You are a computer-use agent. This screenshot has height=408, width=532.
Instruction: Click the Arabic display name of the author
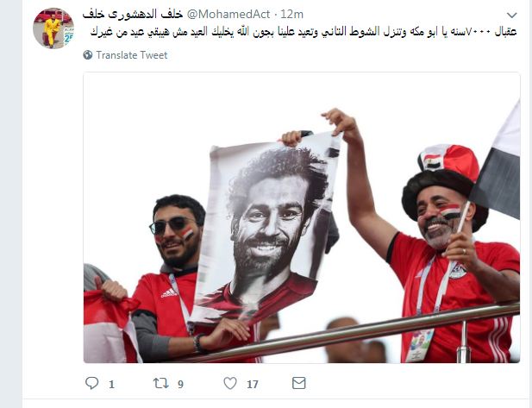[x=133, y=15]
